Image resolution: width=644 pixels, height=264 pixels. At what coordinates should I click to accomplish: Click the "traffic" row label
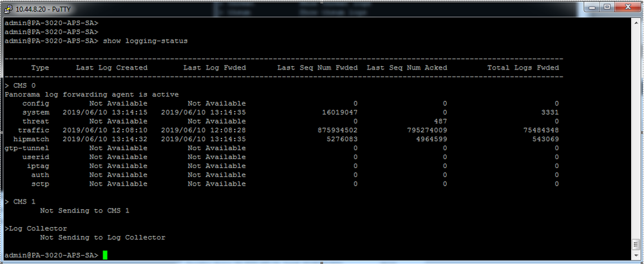click(34, 130)
